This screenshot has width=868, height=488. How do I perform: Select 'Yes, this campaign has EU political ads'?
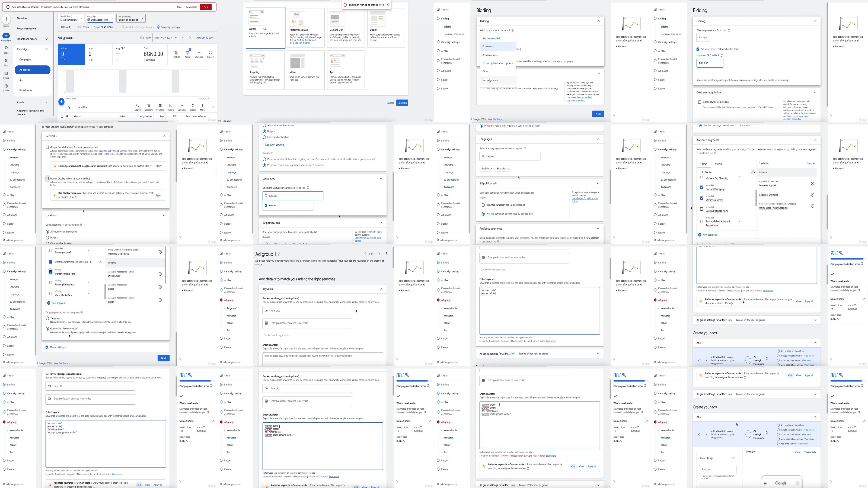coord(483,205)
